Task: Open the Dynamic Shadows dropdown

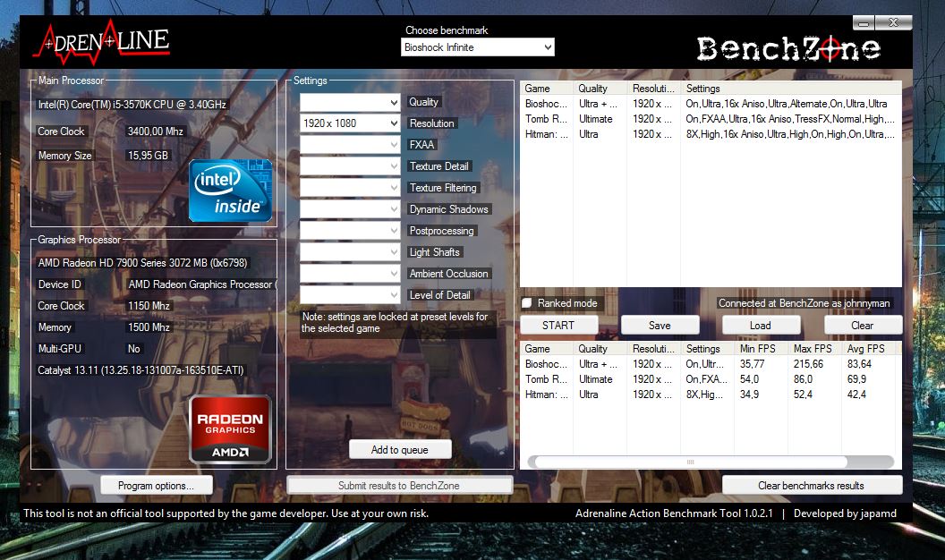Action: click(350, 209)
